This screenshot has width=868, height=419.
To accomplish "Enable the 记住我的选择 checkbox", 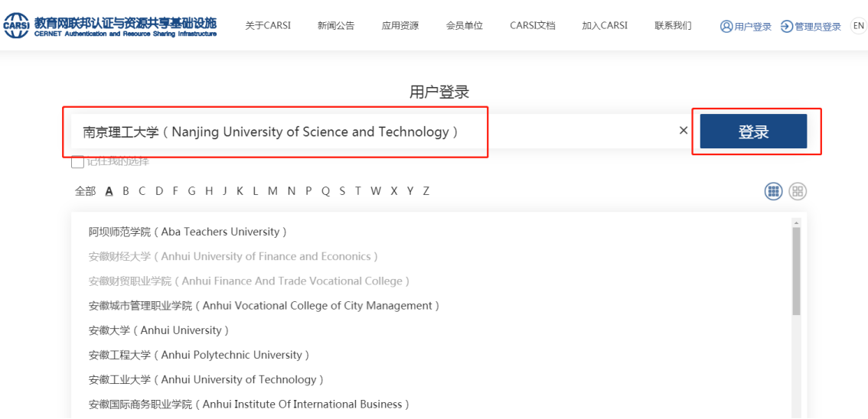I will [77, 161].
